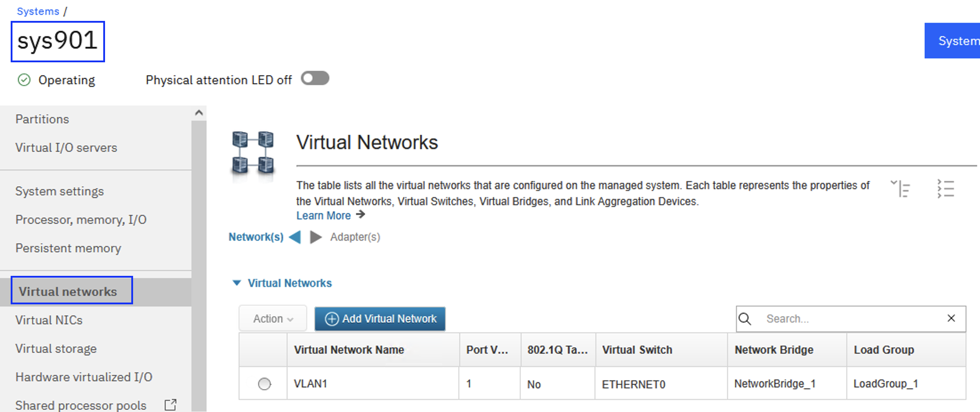Collapse the Virtual Networks section

(237, 283)
